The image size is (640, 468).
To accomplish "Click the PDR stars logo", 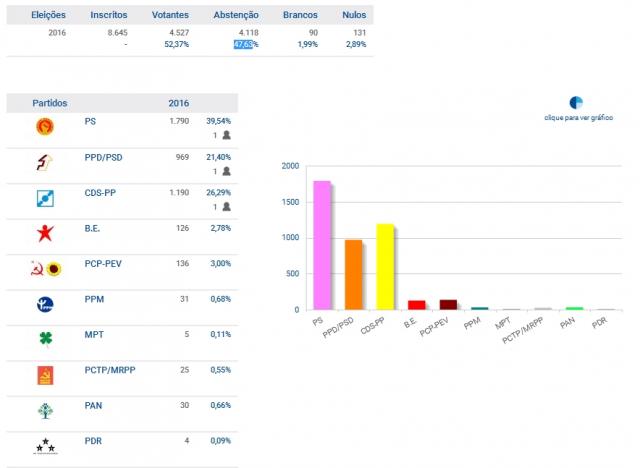I will click(x=45, y=446).
